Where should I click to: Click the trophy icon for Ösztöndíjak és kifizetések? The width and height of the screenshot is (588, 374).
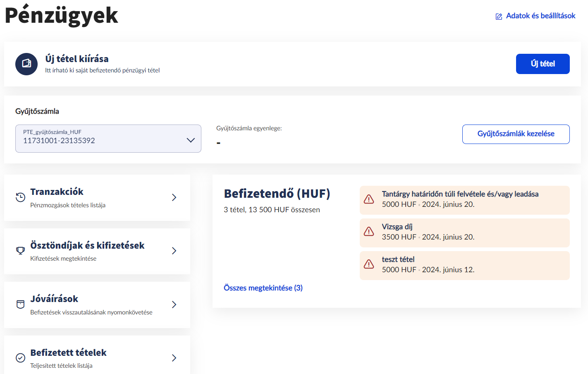(20, 251)
